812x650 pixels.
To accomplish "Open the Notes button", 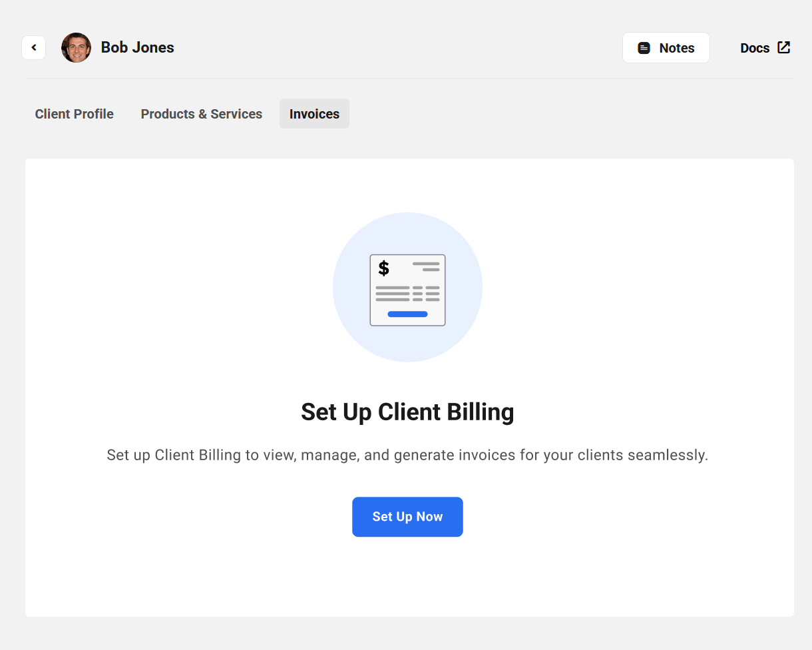I will click(x=666, y=48).
